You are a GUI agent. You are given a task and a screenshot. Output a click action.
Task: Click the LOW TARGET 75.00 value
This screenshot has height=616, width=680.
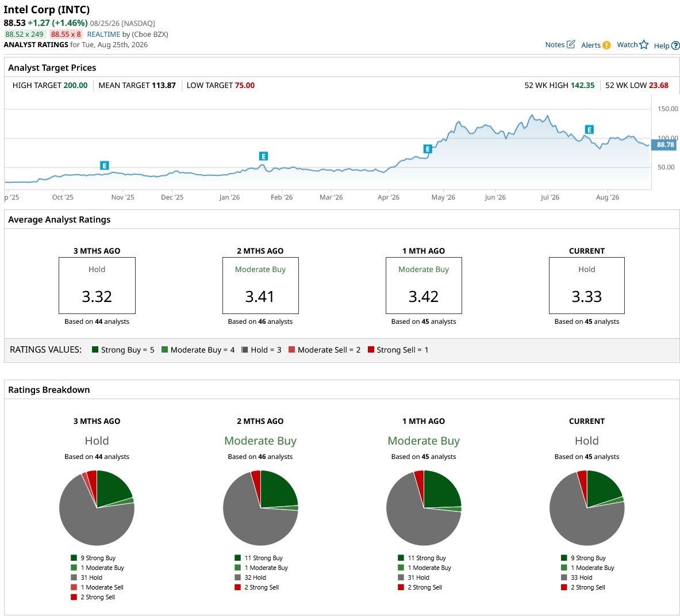point(245,86)
